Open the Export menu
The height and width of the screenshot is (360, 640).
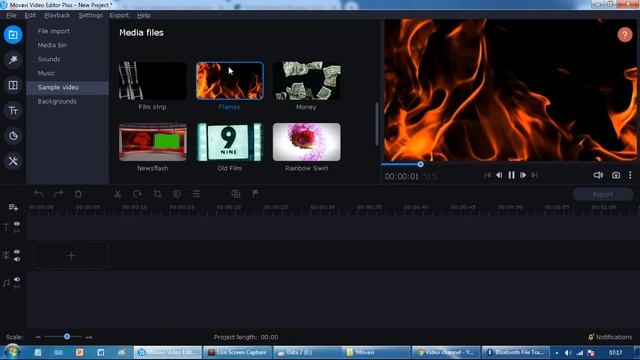coord(119,15)
